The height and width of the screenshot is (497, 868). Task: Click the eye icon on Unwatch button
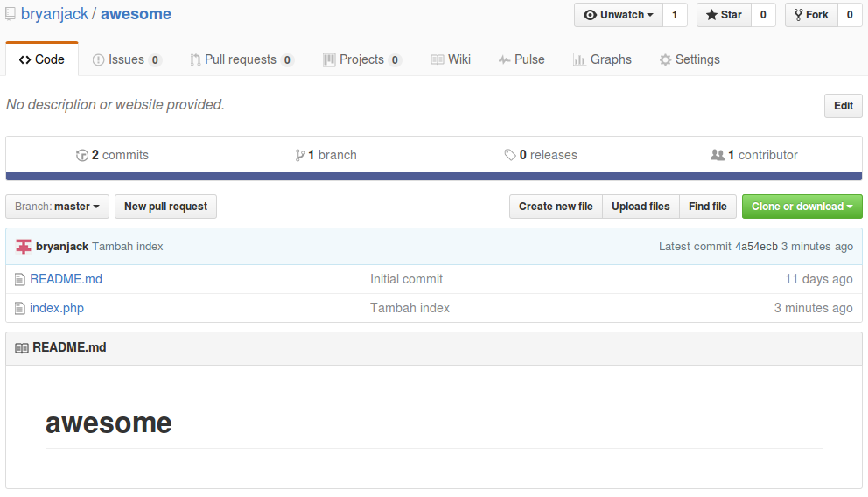click(x=590, y=15)
